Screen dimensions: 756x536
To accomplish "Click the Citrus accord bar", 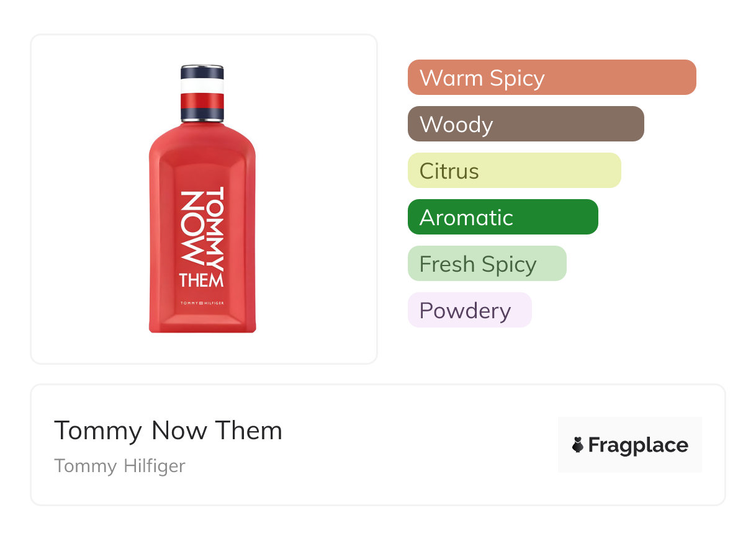I will [514, 171].
